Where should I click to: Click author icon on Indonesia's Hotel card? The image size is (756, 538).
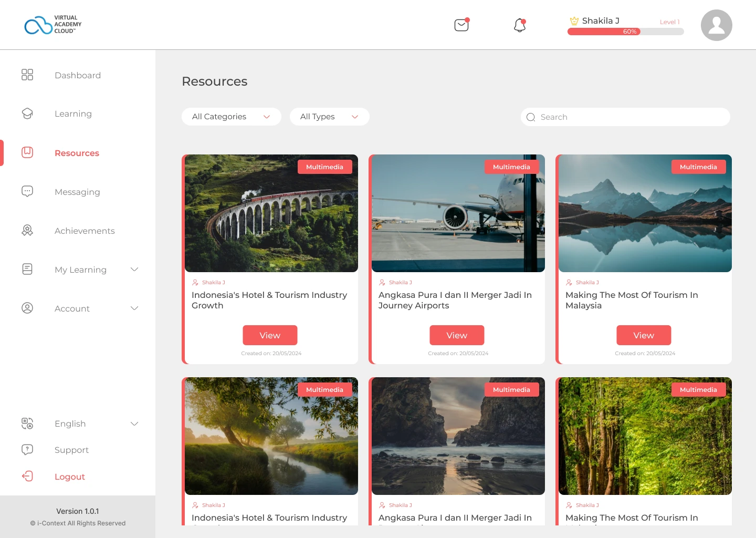[x=195, y=283]
